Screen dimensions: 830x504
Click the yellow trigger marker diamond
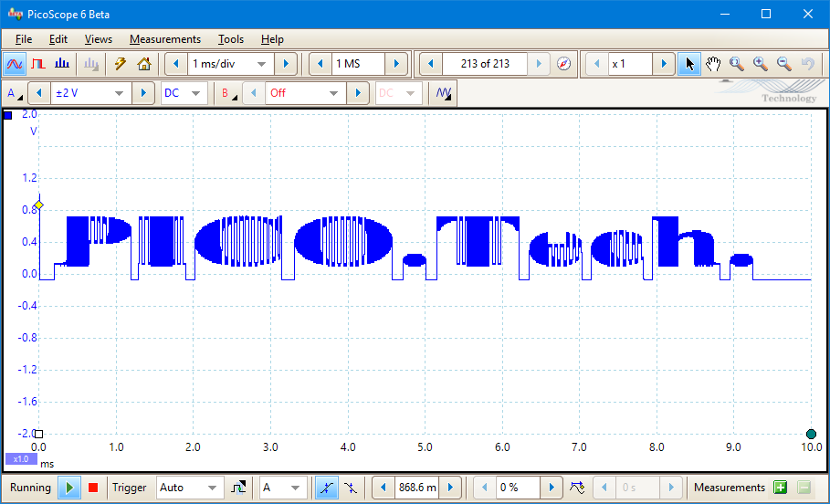(38, 205)
